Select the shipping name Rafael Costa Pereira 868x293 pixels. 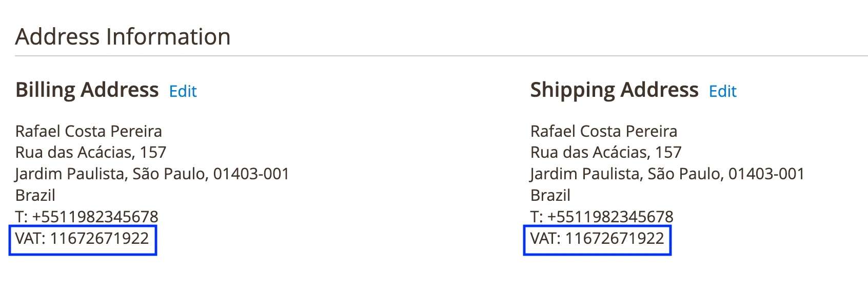(603, 131)
